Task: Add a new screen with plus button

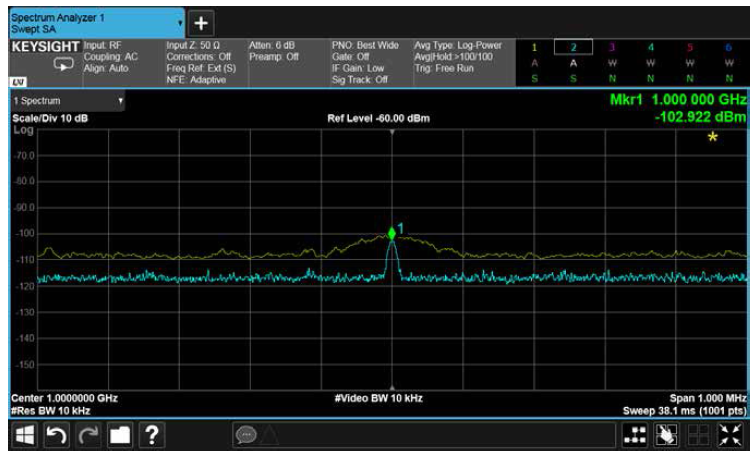Action: 200,22
